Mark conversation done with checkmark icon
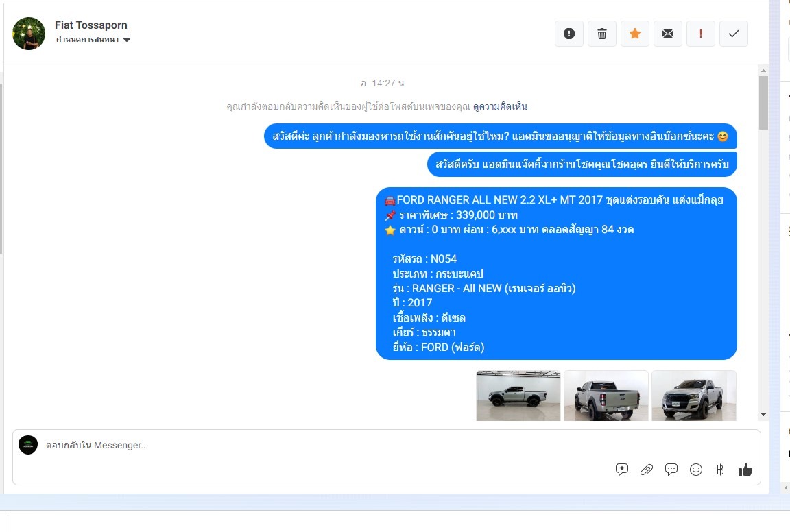Image resolution: width=790 pixels, height=532 pixels. pyautogui.click(x=734, y=34)
